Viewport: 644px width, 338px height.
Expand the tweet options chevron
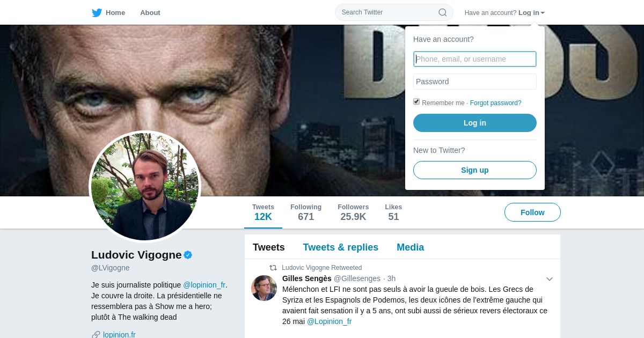pos(550,279)
